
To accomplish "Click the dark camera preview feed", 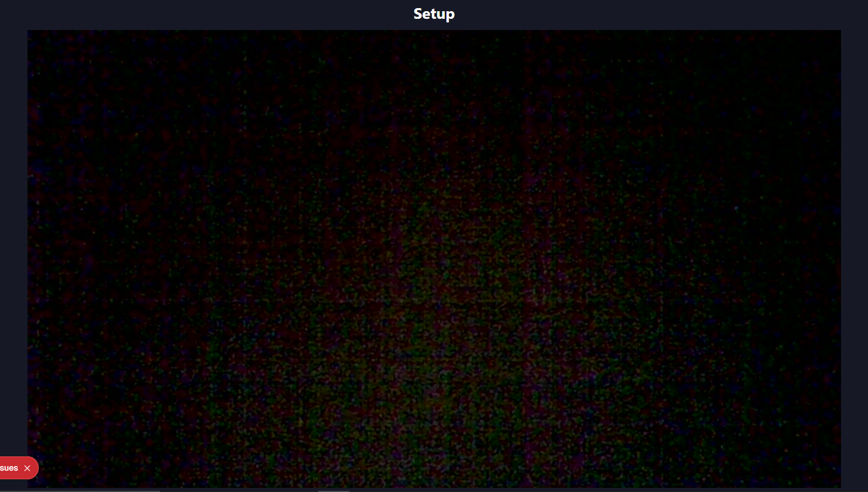I will [x=434, y=258].
